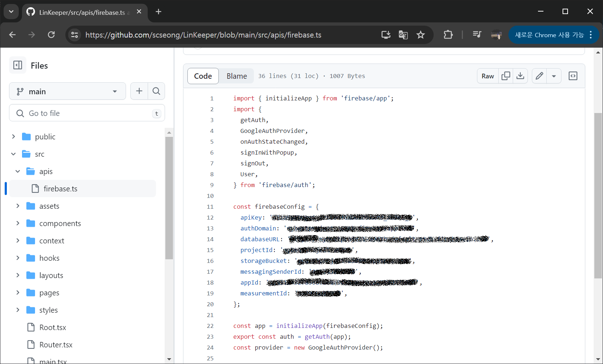Open the Raw file view
This screenshot has width=603, height=364.
click(488, 76)
